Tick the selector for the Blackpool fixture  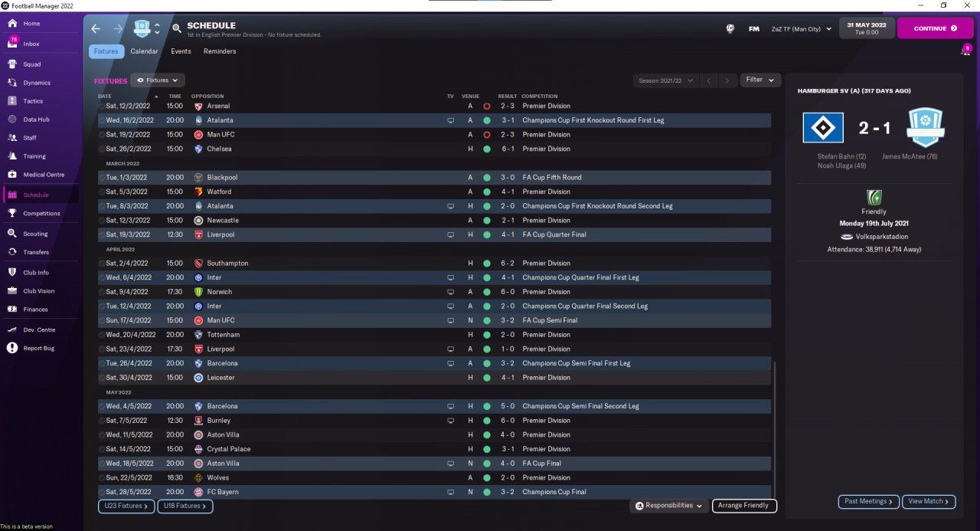pyautogui.click(x=102, y=177)
